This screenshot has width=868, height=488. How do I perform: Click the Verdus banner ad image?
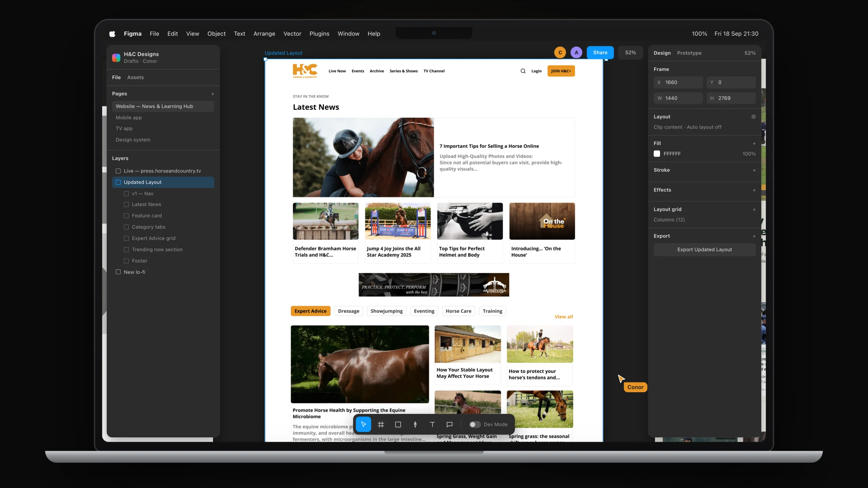tap(434, 285)
